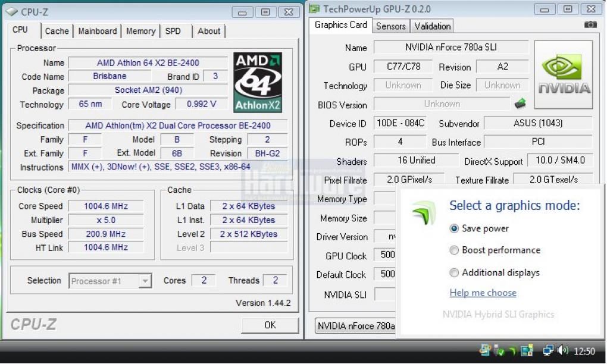The image size is (607, 364).
Task: Open the Memory tab in CPU-Z
Action: point(140,31)
